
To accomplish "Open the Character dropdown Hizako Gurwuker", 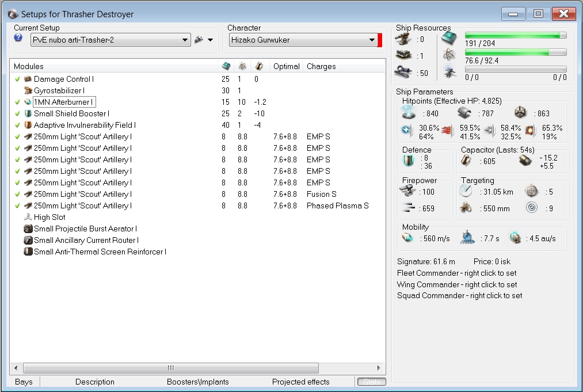I will click(x=303, y=40).
